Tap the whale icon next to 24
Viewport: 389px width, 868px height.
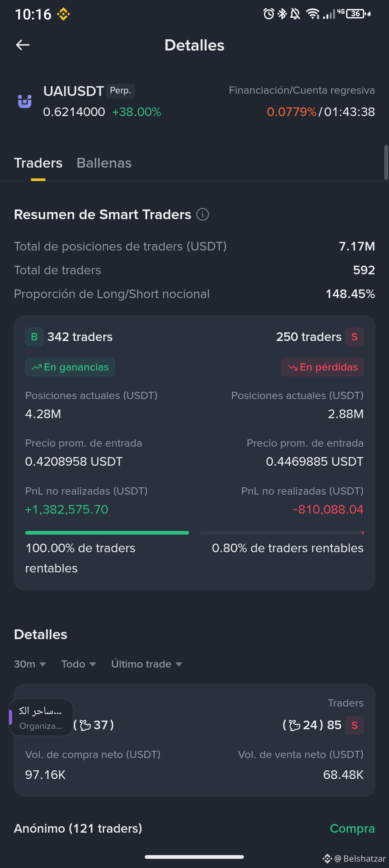tap(295, 725)
